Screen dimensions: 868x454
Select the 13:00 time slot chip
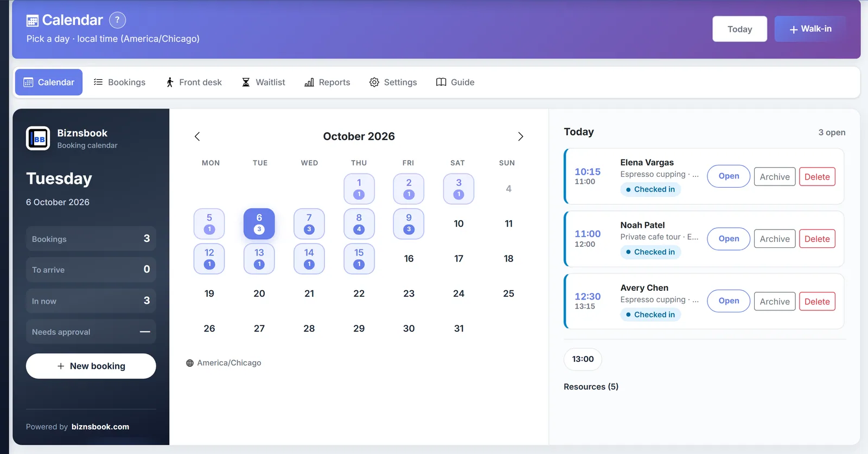[x=583, y=359]
